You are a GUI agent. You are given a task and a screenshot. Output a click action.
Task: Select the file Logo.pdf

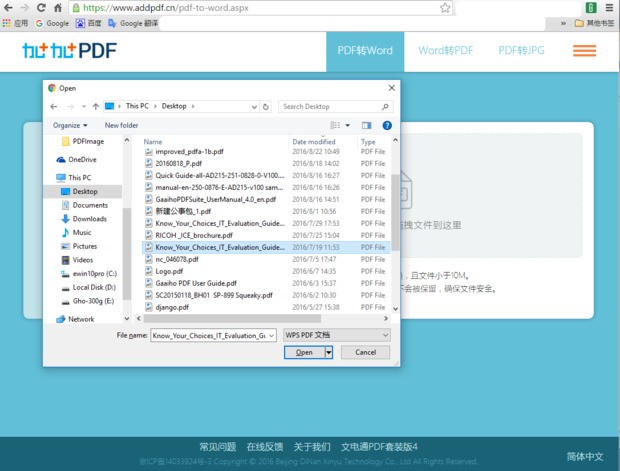pyautogui.click(x=266, y=271)
